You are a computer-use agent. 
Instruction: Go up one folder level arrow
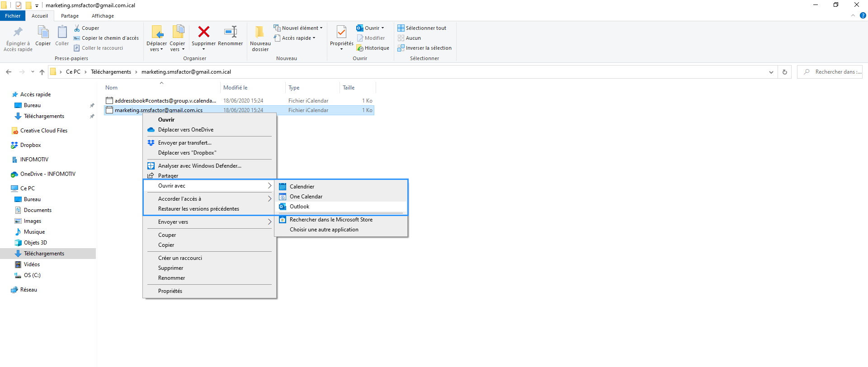(42, 72)
